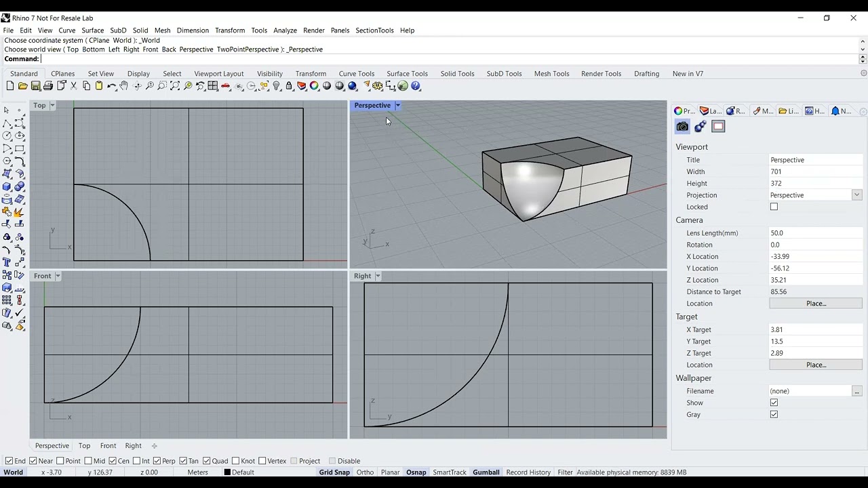
Task: Enable the Mid osnap checkbox
Action: [88, 461]
